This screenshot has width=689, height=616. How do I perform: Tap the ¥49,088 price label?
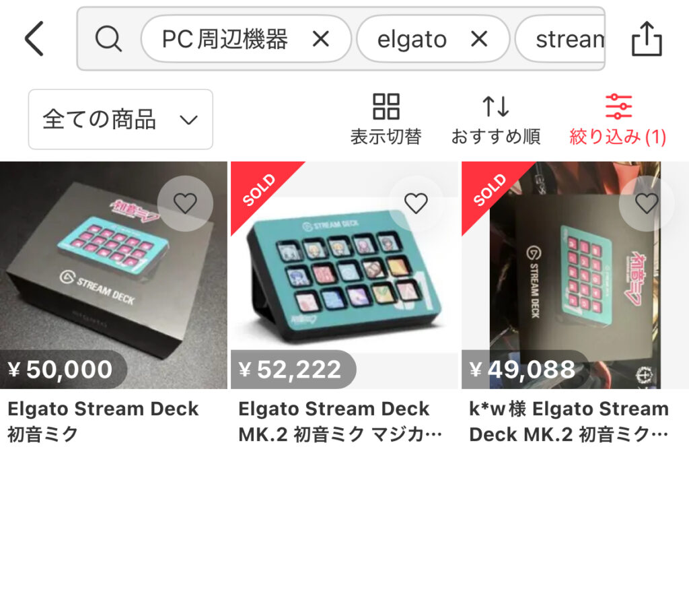(523, 370)
